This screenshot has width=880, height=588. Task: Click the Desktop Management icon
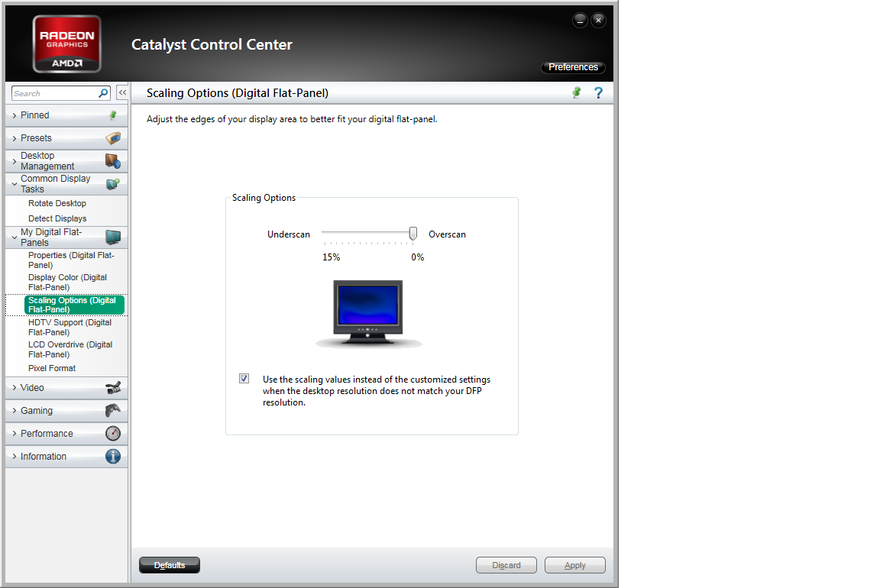click(x=113, y=161)
